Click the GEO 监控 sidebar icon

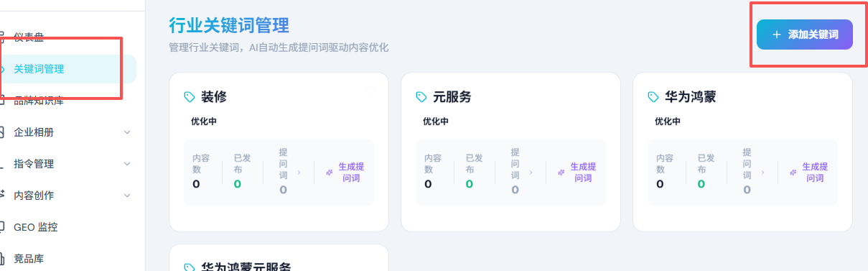[2, 227]
